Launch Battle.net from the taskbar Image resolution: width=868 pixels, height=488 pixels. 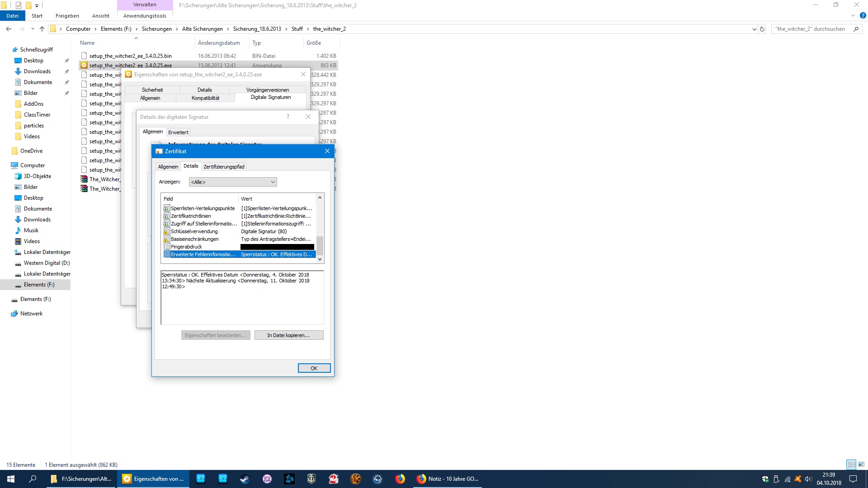click(289, 479)
